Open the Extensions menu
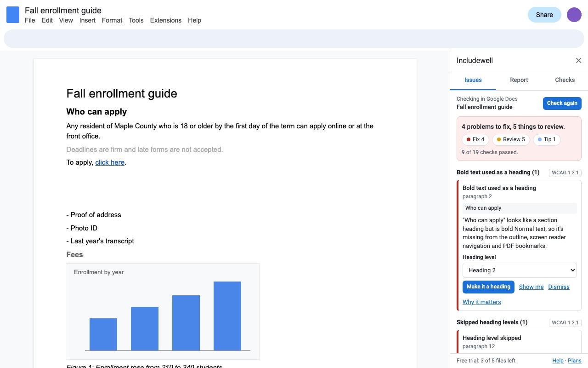 (x=166, y=20)
